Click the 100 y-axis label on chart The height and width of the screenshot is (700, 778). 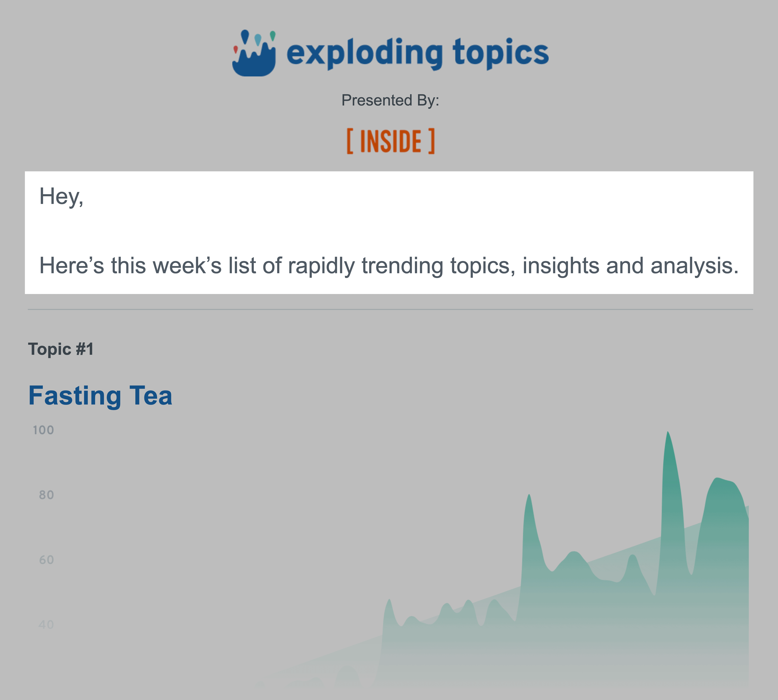coord(44,430)
